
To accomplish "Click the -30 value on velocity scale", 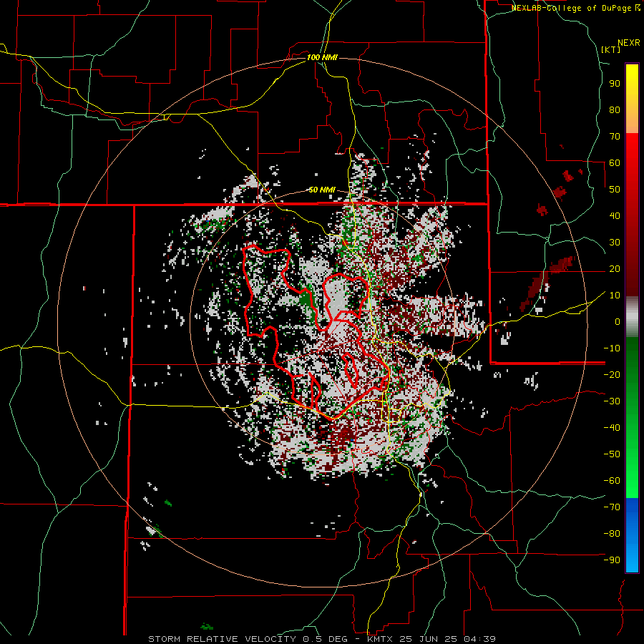I will pyautogui.click(x=612, y=401).
